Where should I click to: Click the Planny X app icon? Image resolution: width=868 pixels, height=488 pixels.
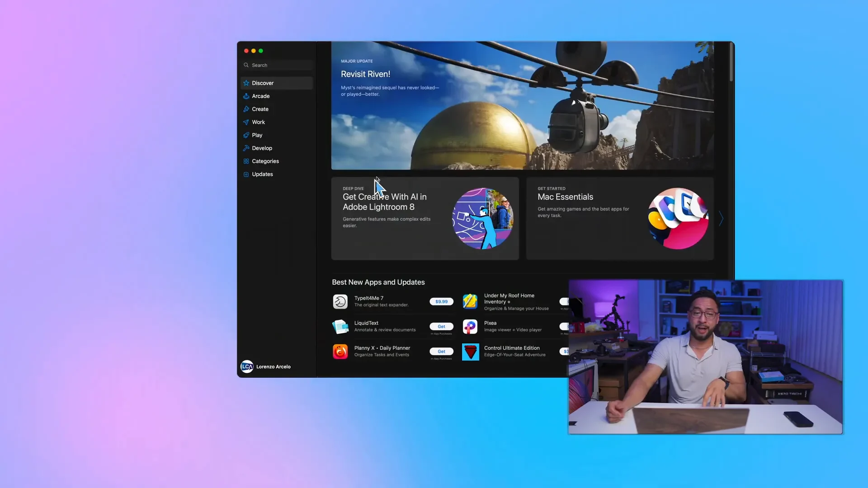coord(340,352)
